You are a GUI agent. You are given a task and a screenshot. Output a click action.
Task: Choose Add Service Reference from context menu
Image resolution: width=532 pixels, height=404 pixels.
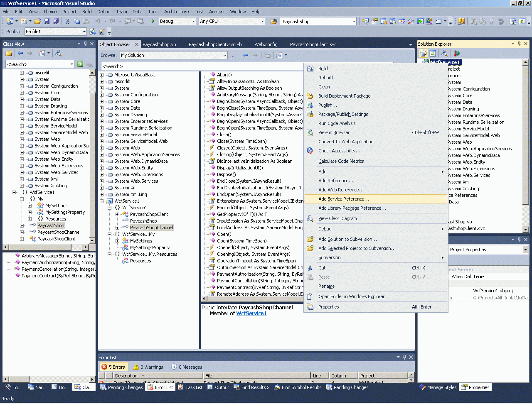coord(376,199)
